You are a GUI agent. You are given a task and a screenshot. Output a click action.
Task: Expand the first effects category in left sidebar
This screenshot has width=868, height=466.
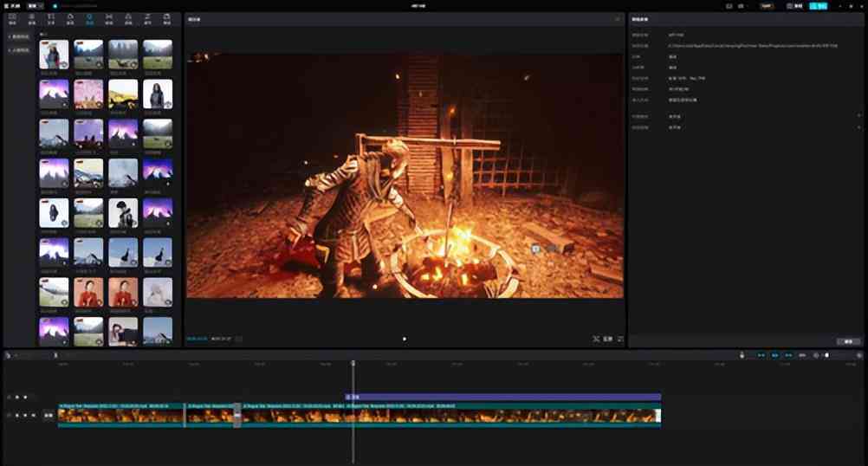click(19, 36)
